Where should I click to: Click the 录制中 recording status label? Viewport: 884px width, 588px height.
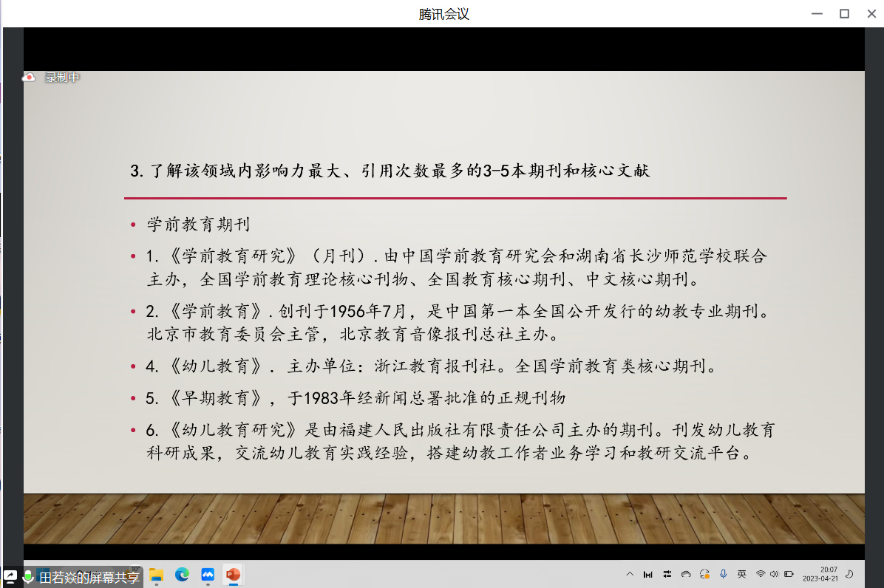coord(62,78)
